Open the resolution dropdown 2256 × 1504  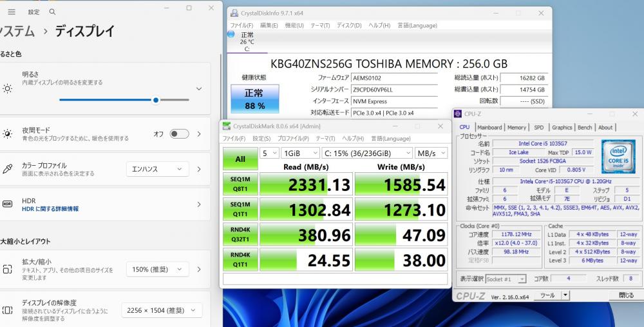[162, 310]
